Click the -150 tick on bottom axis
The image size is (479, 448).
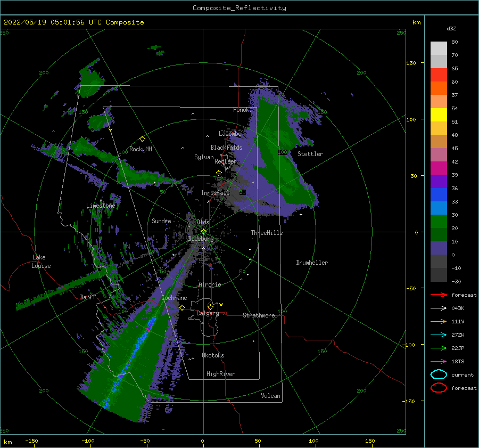(31, 441)
